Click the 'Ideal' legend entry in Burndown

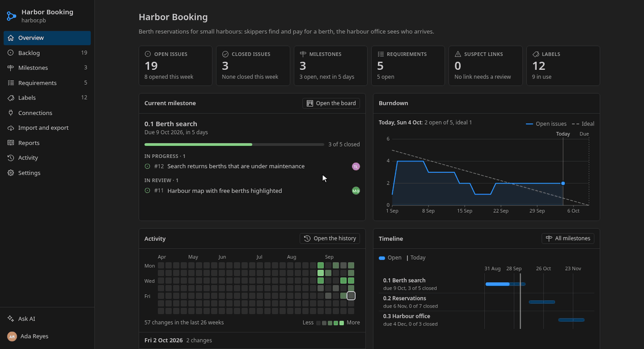(x=583, y=124)
